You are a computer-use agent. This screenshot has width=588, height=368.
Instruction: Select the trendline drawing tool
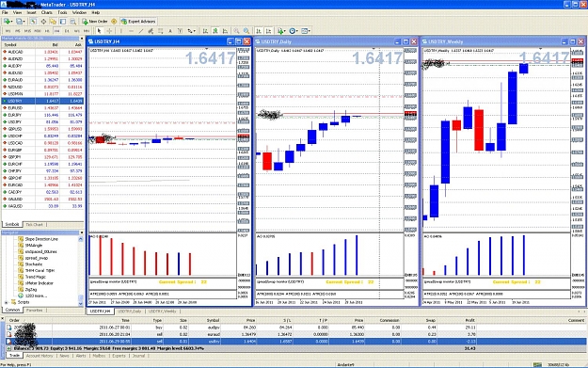pos(141,31)
